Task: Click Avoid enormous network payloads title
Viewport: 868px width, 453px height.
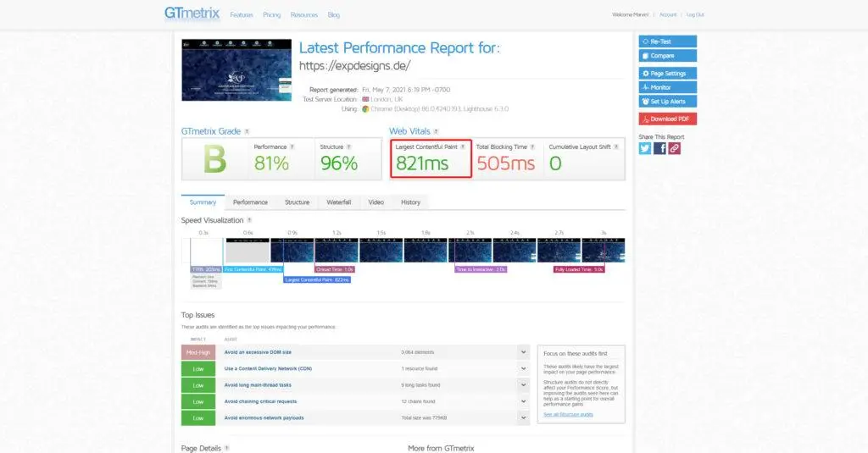Action: pyautogui.click(x=264, y=417)
